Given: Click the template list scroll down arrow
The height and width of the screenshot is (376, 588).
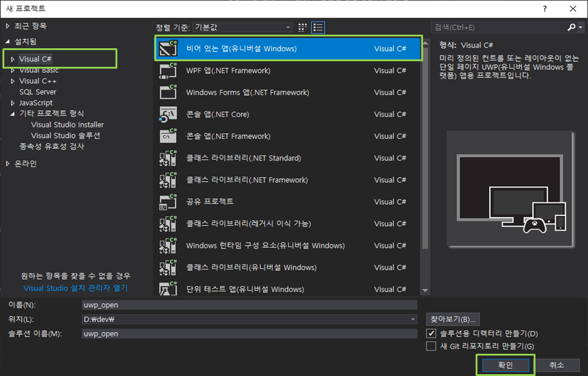Looking at the screenshot, I should [425, 290].
